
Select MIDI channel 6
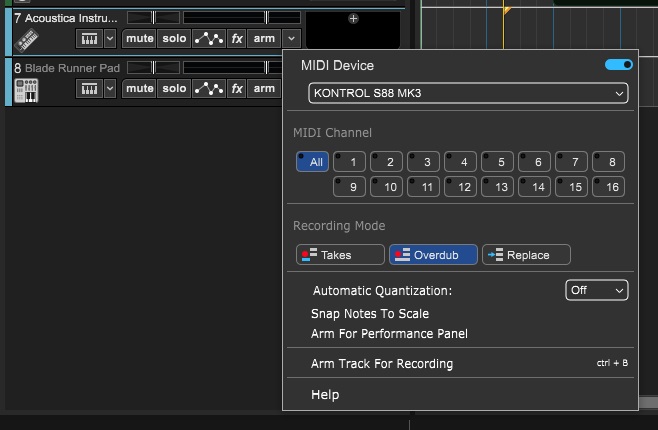(x=534, y=162)
